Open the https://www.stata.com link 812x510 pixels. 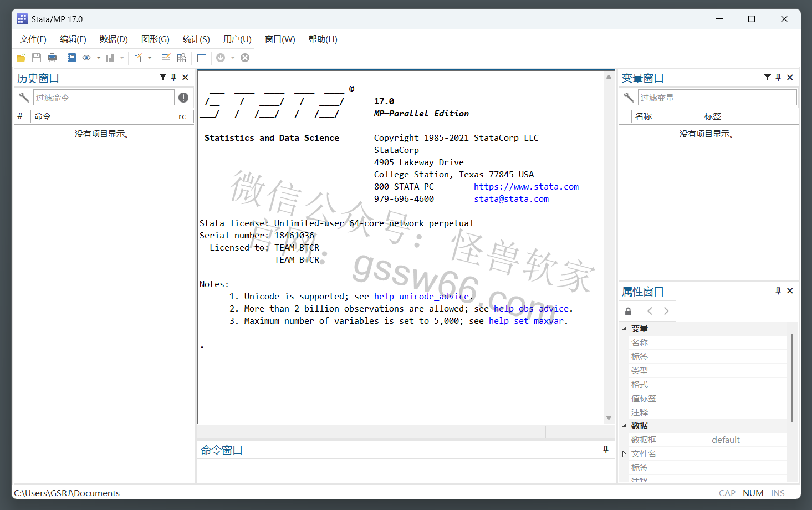pos(526,187)
